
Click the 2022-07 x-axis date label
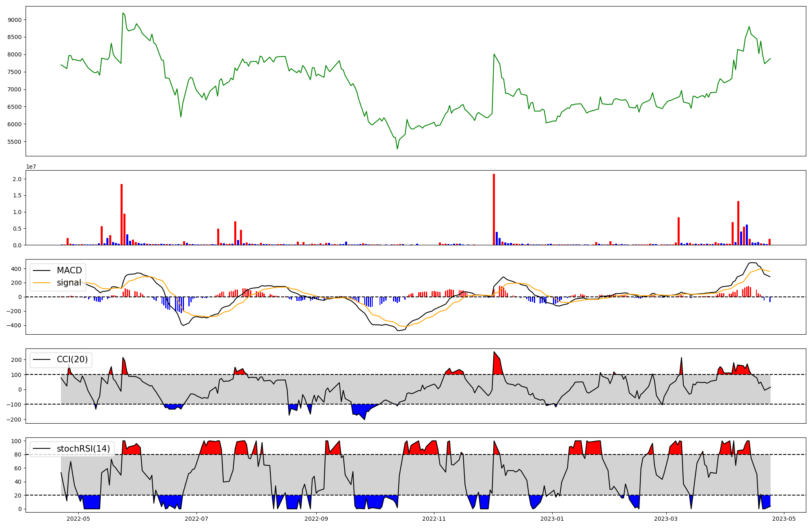point(197,519)
